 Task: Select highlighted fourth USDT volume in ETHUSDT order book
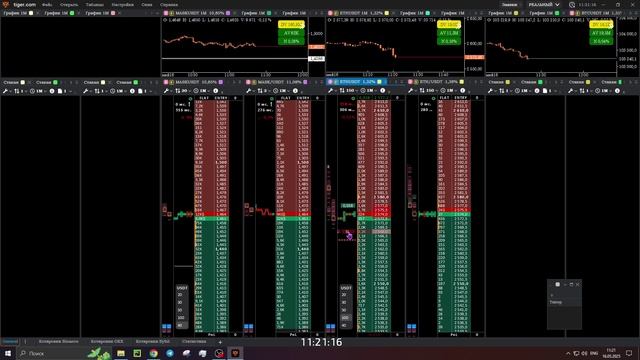(x=345, y=318)
